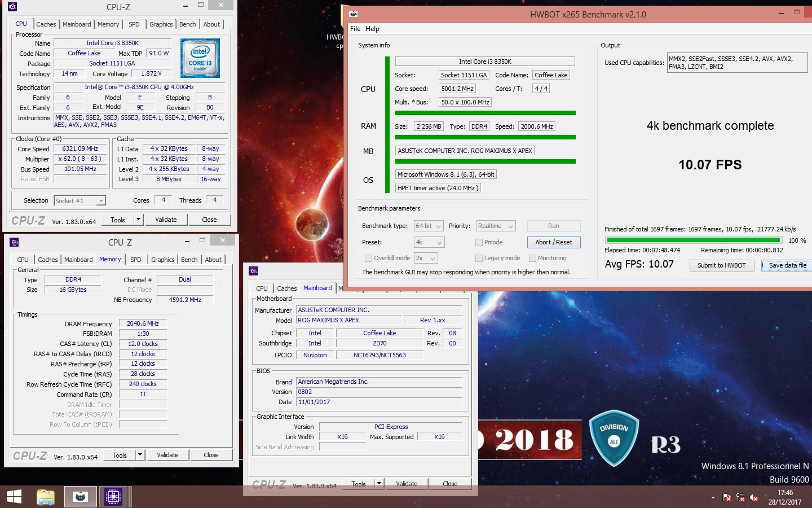The height and width of the screenshot is (508, 812).
Task: Open the File menu in HWBOT x265
Action: (x=355, y=29)
